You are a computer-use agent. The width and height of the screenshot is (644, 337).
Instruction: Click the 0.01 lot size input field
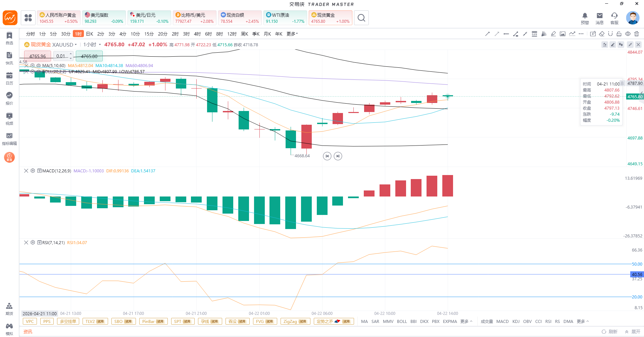coord(61,56)
